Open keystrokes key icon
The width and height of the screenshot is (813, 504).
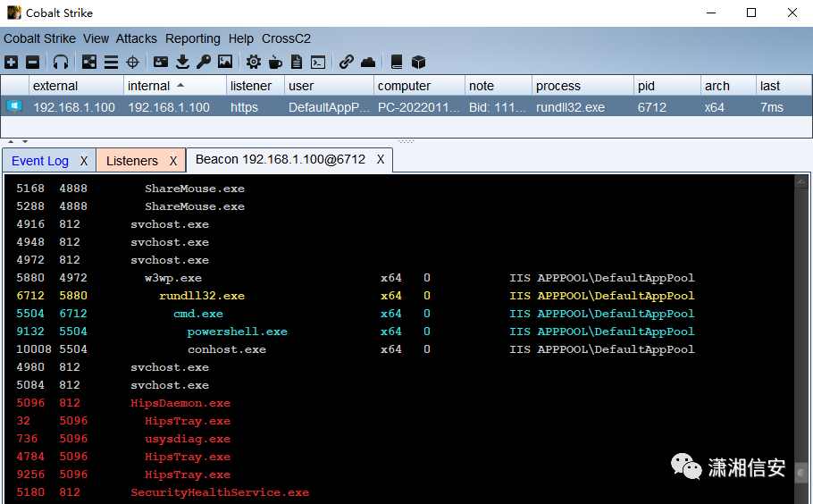coord(204,63)
